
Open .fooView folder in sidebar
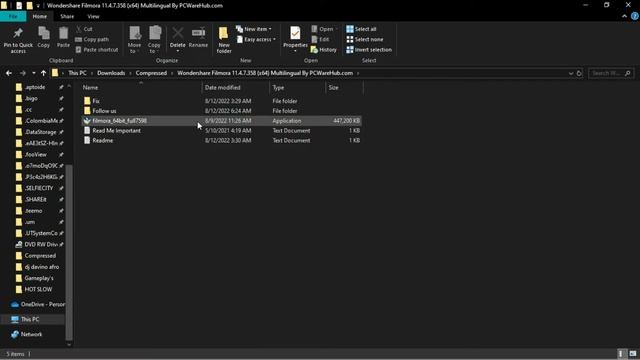(x=36, y=155)
